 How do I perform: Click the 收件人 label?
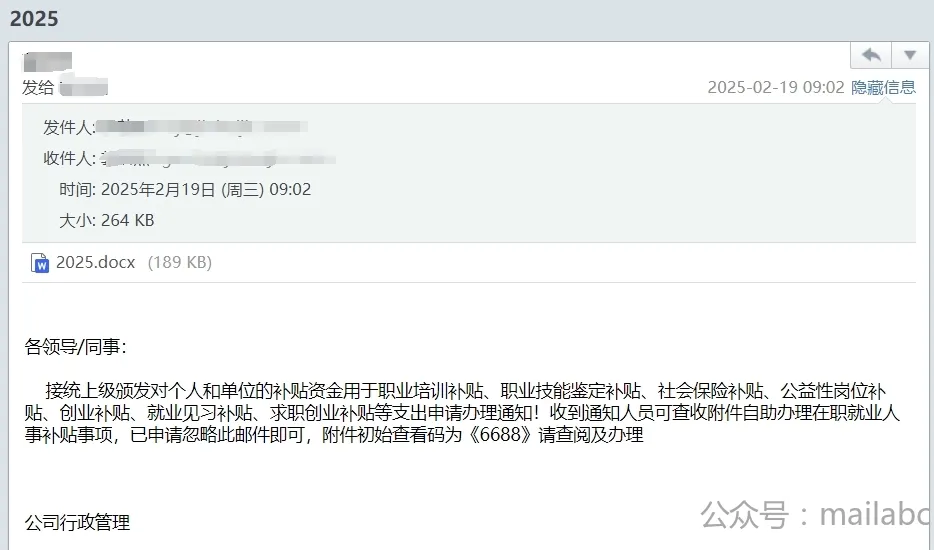(68, 158)
